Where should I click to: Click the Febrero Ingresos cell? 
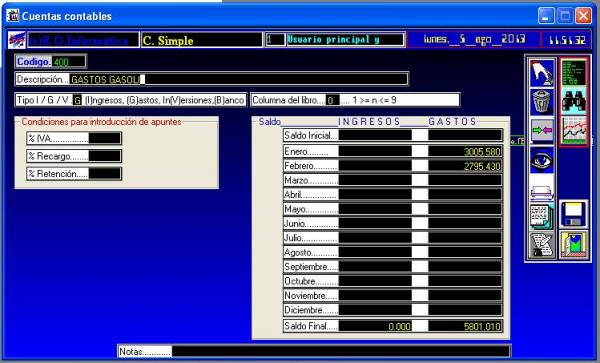[x=375, y=166]
